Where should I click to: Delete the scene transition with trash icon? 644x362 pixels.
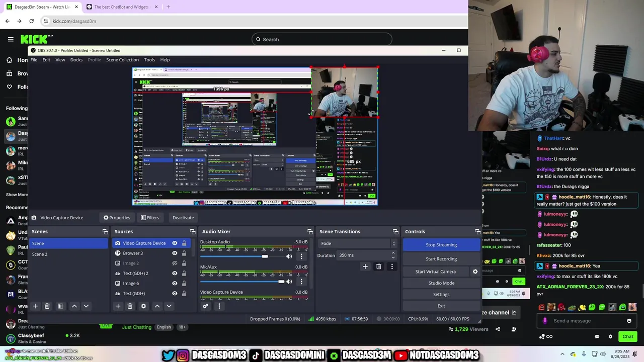[x=379, y=266]
